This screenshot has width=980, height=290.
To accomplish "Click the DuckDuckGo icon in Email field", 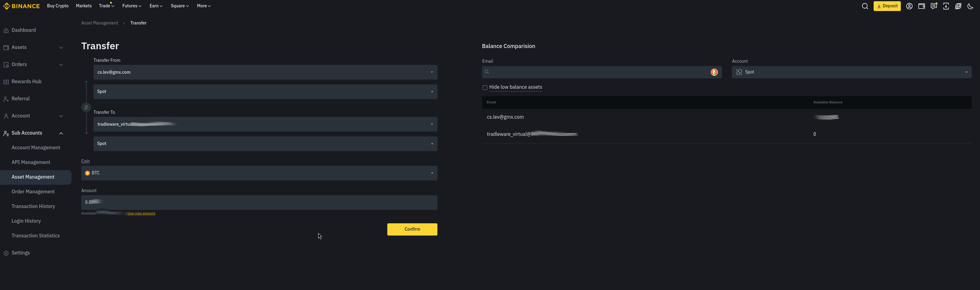I will [714, 72].
